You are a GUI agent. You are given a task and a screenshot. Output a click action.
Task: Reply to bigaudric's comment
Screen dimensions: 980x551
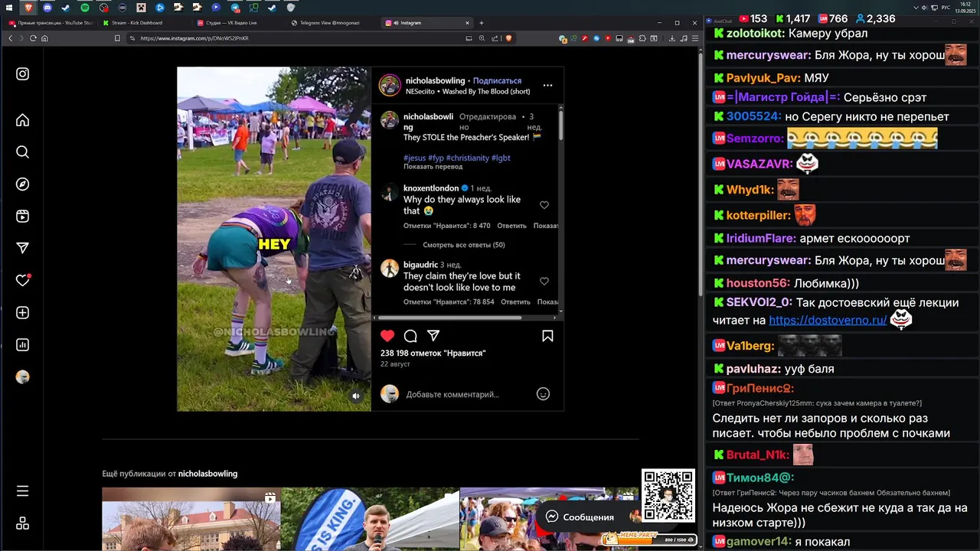515,302
